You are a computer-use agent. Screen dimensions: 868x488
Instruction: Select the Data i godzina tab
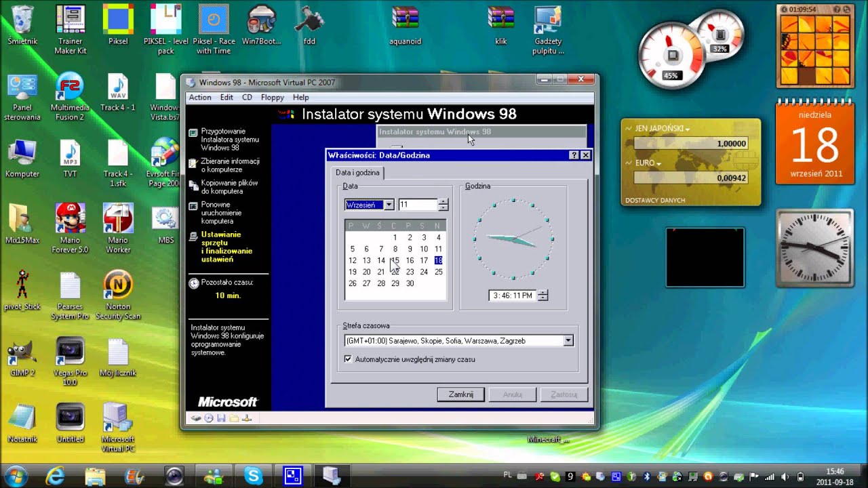click(358, 173)
